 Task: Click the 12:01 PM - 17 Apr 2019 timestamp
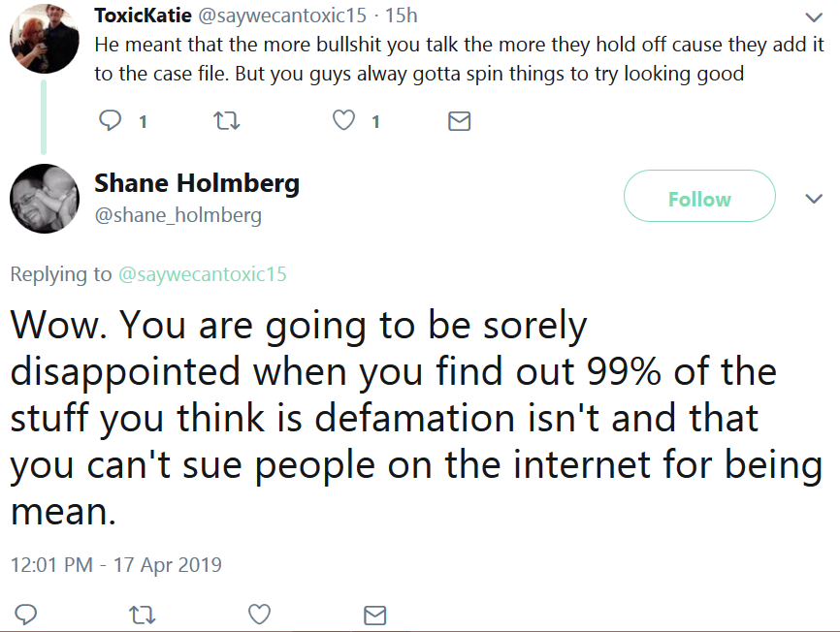point(115,564)
